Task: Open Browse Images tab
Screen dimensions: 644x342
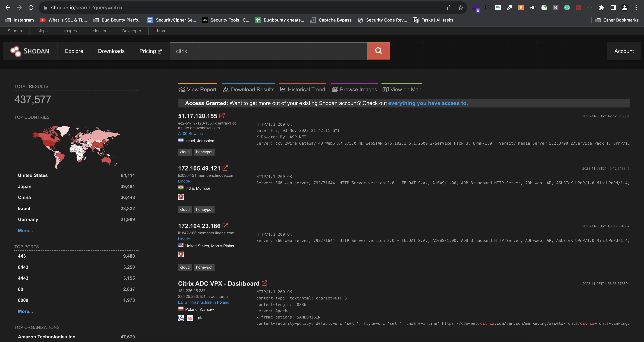Action: coord(354,89)
